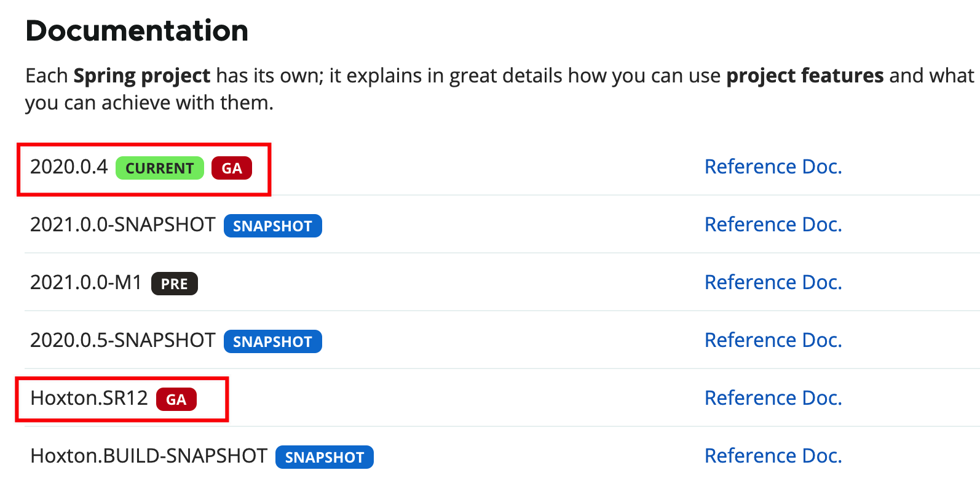Click the GA badge next to Hoxton.SR12
Screen dimensions: 980x486
176,399
